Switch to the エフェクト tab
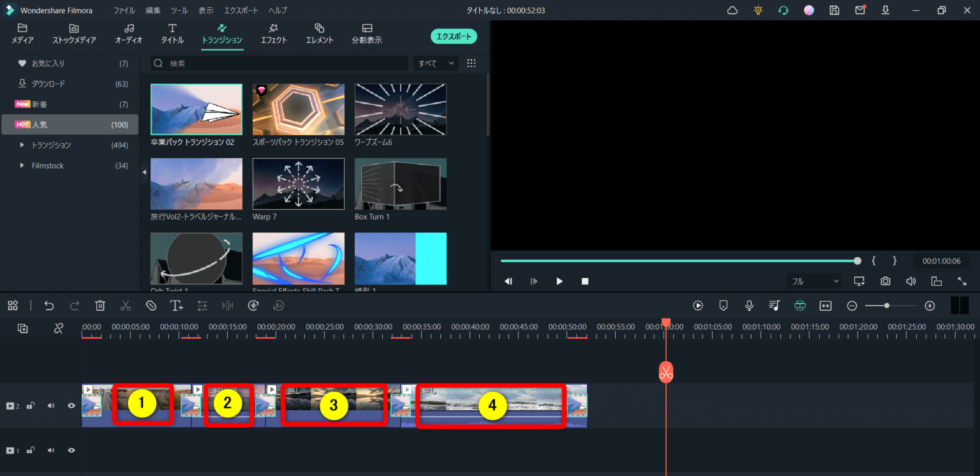 tap(274, 34)
